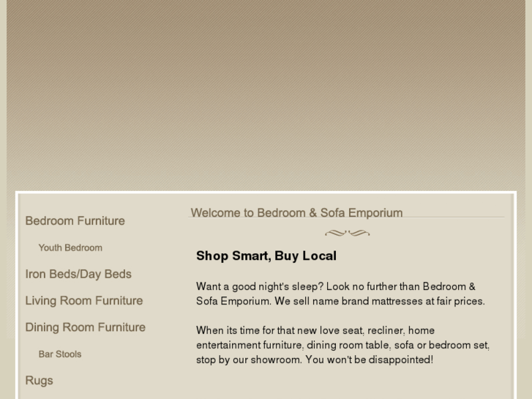Open the Bedroom Furniture page
Screen dimensions: 532x399
[75, 221]
